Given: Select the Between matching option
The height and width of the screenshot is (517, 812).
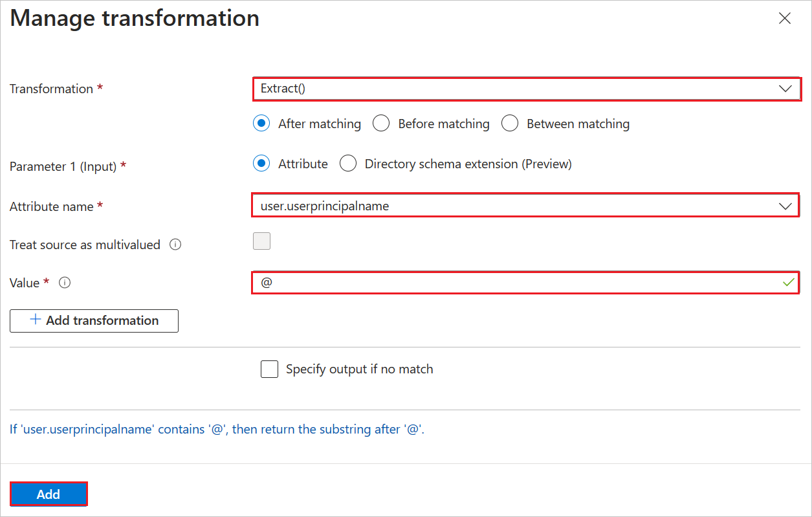Looking at the screenshot, I should 510,123.
